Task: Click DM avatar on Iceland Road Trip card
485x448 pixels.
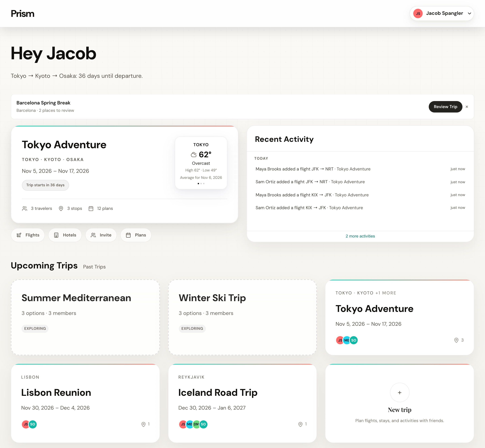Action: point(196,424)
